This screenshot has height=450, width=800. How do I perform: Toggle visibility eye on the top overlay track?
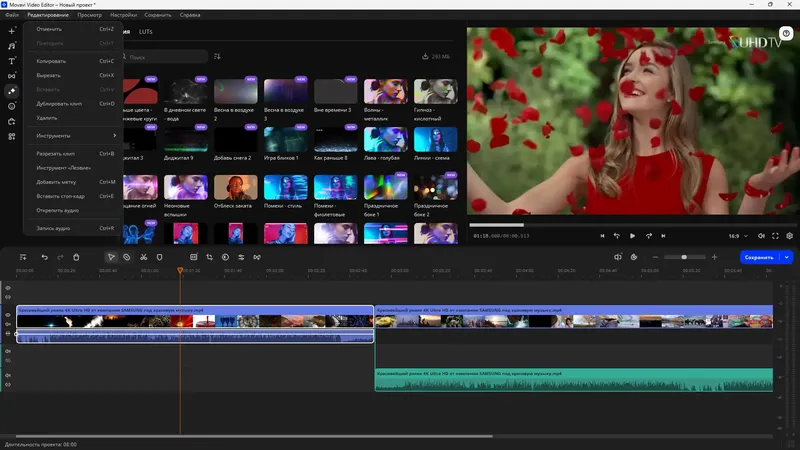tap(8, 288)
